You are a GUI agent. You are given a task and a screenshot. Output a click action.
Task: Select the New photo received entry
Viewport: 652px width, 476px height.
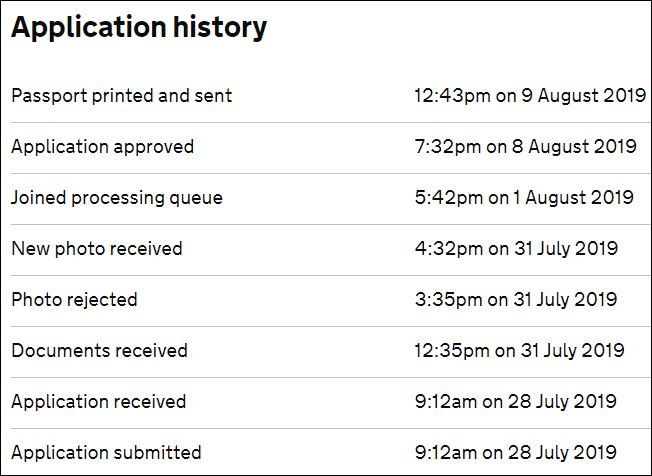(97, 249)
